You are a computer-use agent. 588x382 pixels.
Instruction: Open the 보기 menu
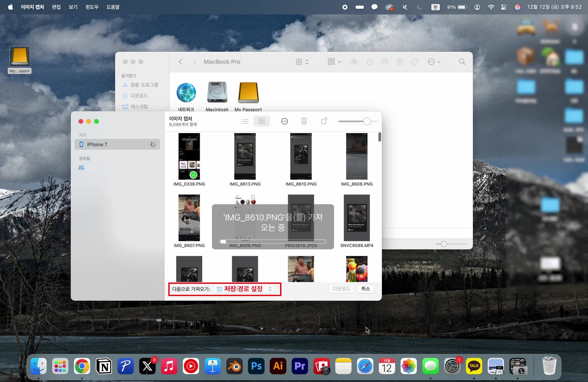tap(73, 7)
